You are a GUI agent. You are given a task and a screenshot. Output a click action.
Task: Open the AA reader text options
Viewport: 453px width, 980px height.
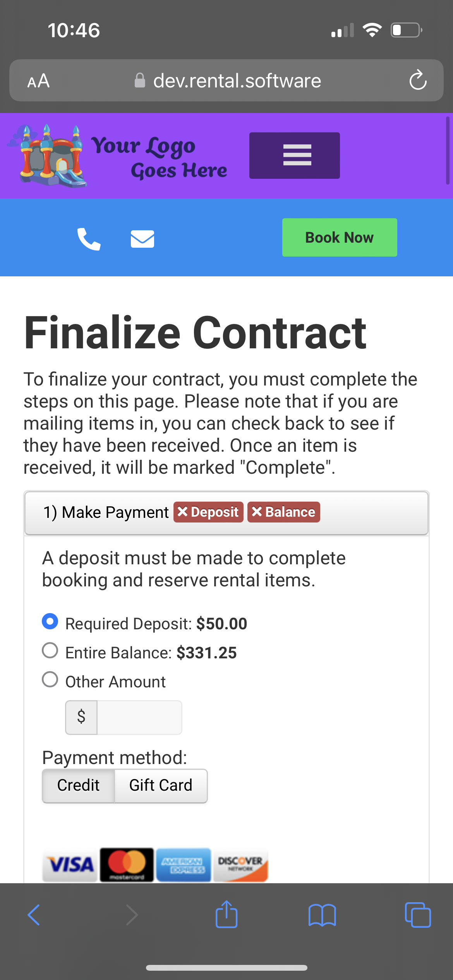38,81
